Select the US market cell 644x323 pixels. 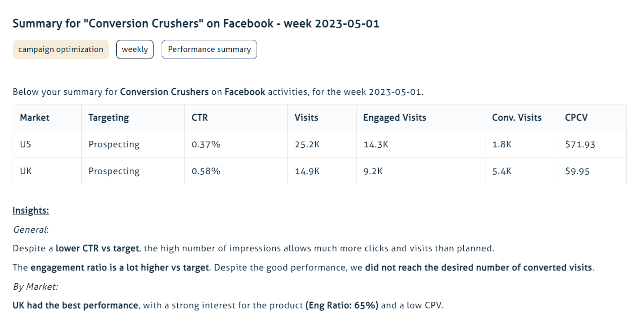point(26,144)
